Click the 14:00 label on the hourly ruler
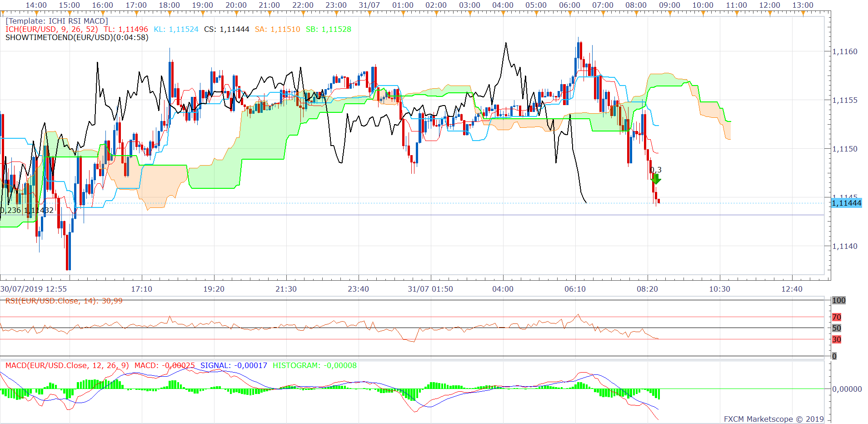The height and width of the screenshot is (424, 868). coord(36,5)
